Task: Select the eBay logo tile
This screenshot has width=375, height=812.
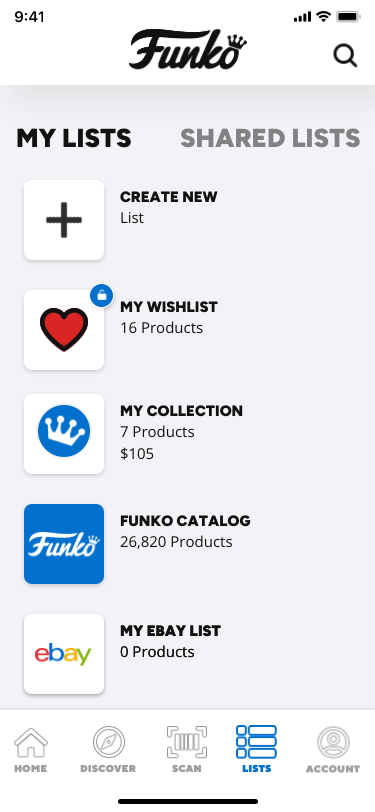Action: coord(64,654)
